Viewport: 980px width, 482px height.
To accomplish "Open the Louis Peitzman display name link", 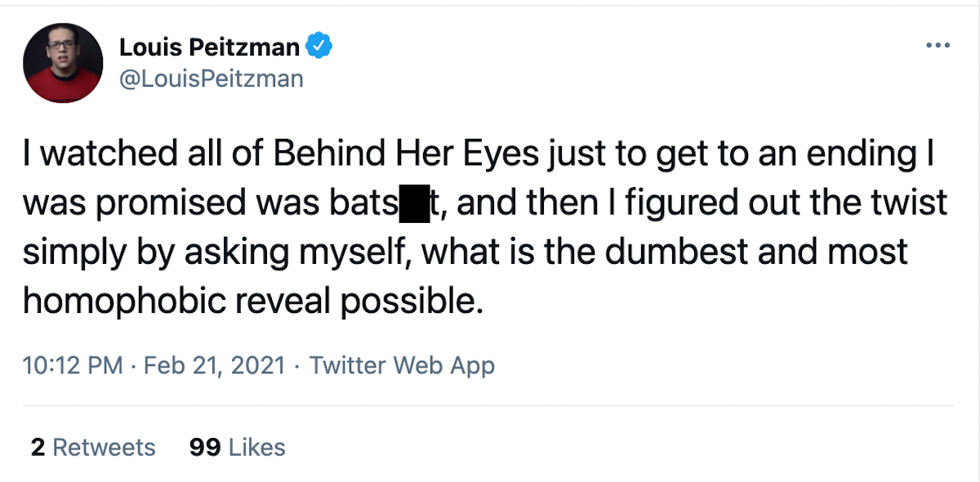I will coord(210,47).
